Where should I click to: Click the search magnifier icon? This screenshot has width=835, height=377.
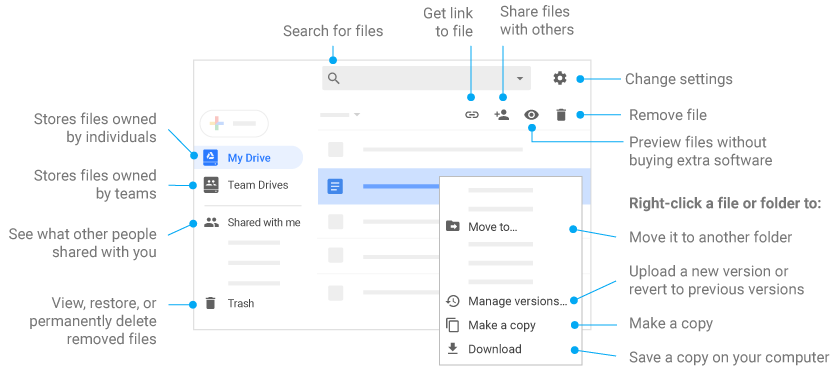pyautogui.click(x=334, y=78)
